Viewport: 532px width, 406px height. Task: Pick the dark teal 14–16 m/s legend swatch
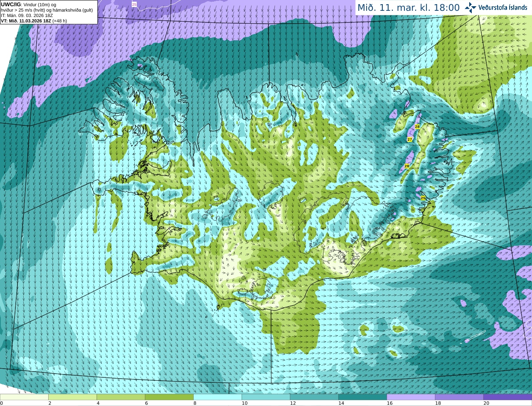pyautogui.click(x=363, y=397)
